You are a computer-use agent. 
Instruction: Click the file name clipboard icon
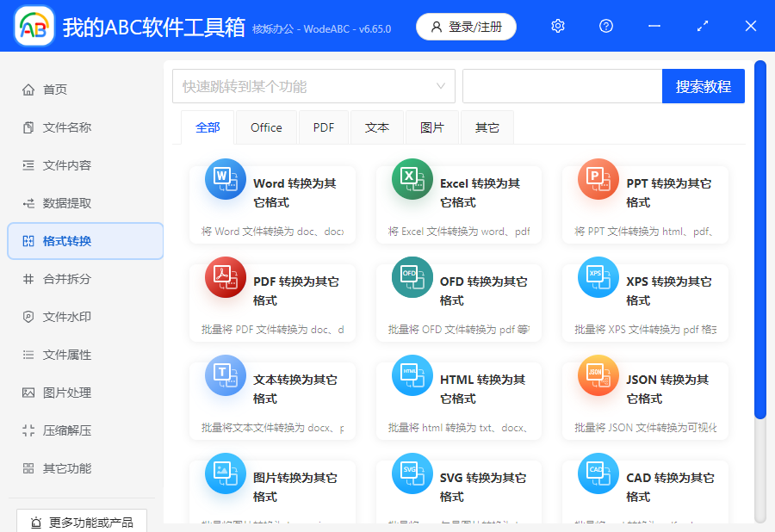tap(28, 127)
